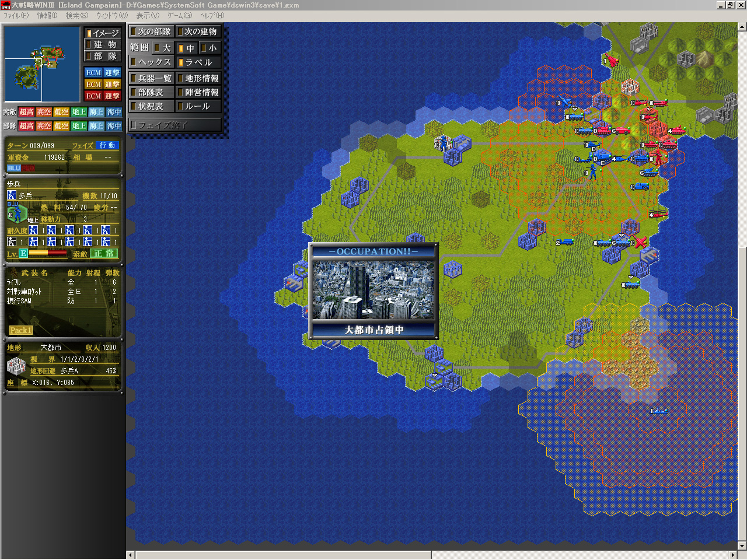
Task: Toggle the yellow ECM indicator
Action: tap(93, 85)
